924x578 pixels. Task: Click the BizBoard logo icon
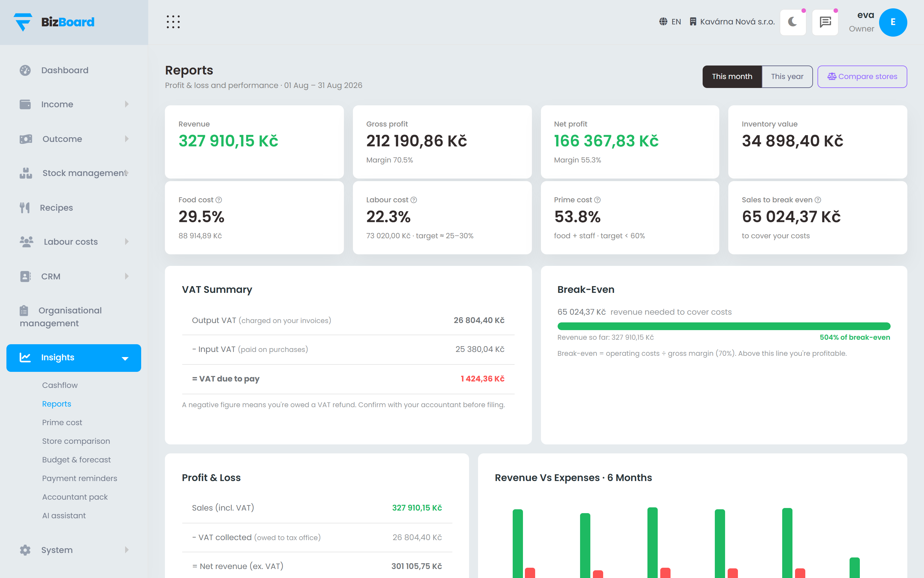click(x=23, y=22)
